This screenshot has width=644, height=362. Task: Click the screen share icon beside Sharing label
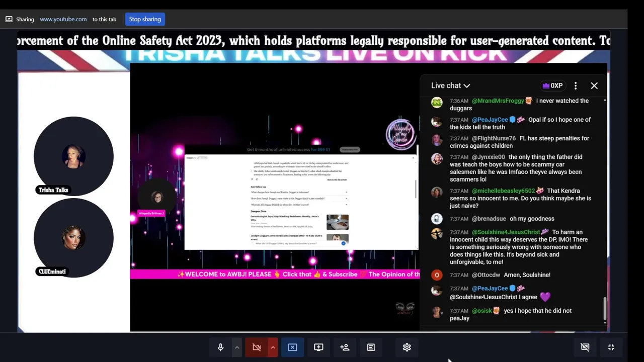pos(9,19)
